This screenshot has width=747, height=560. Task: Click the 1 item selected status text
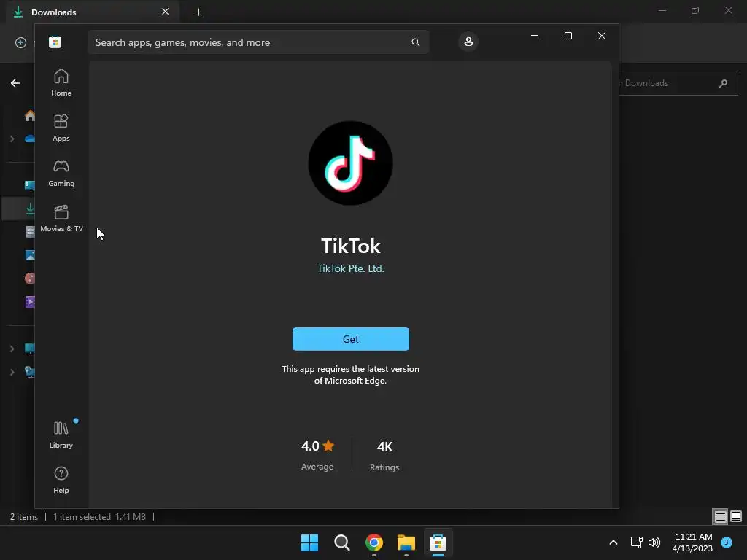click(x=82, y=517)
